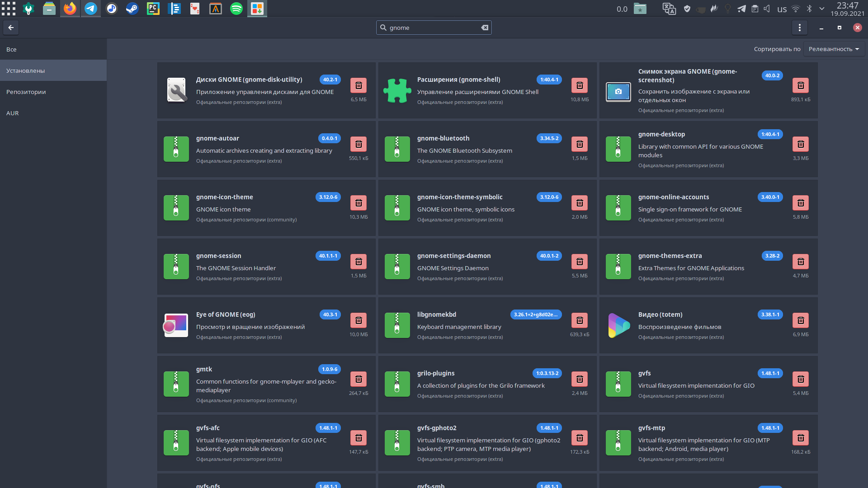Open the GNOME Disks app icon
The height and width of the screenshot is (488, 868).
pos(176,90)
